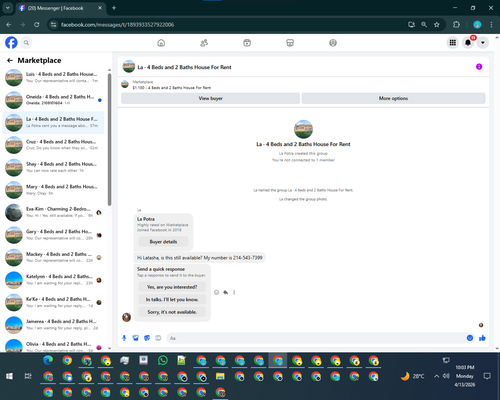Open the emoji picker in message box
Screen dimensions: 500x400
(470, 338)
